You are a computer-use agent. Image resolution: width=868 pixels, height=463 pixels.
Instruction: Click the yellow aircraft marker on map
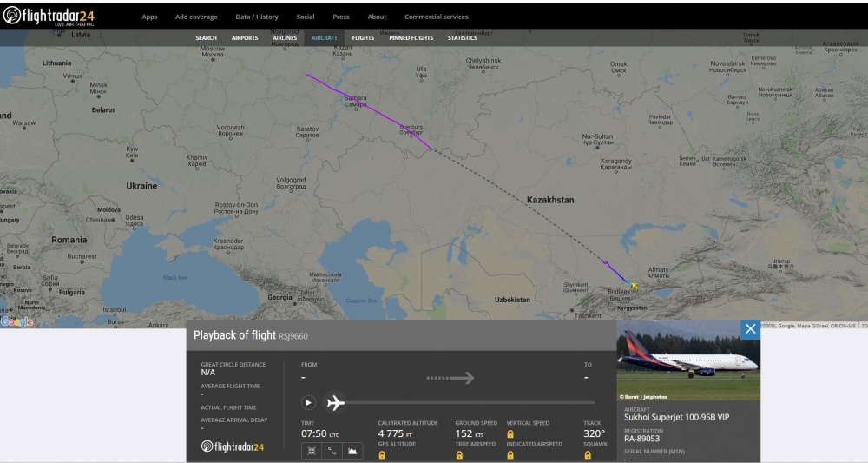tap(634, 286)
